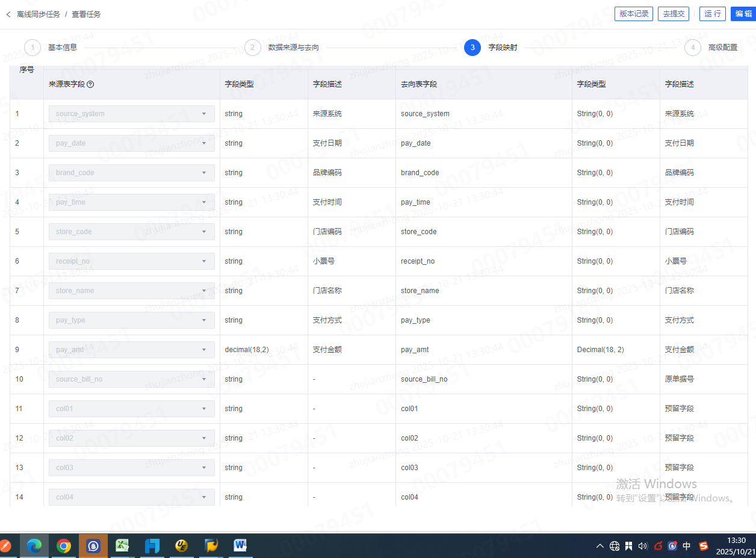Image resolution: width=756 pixels, height=558 pixels.
Task: Open Microsoft Edge from the taskbar
Action: [x=34, y=546]
